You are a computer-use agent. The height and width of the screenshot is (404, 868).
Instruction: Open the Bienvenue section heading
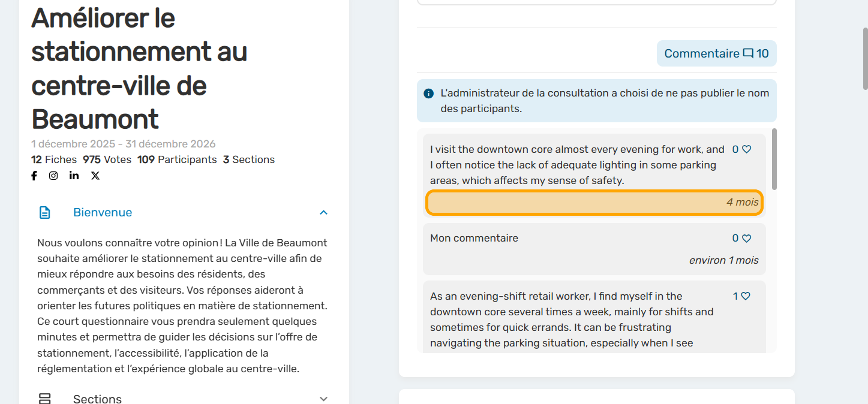click(103, 213)
